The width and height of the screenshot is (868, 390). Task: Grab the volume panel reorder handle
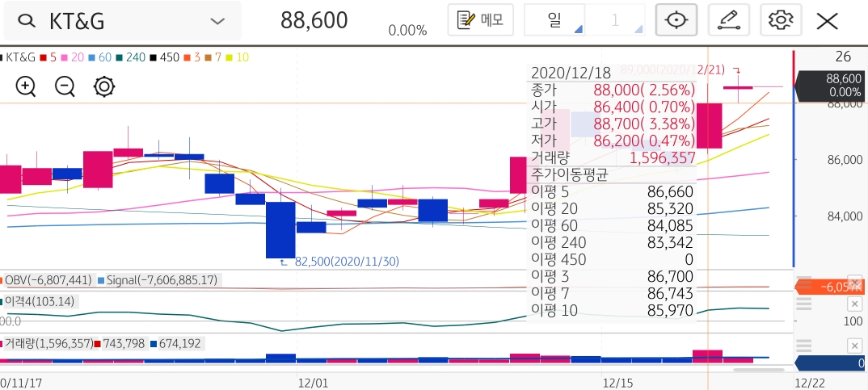click(x=803, y=346)
